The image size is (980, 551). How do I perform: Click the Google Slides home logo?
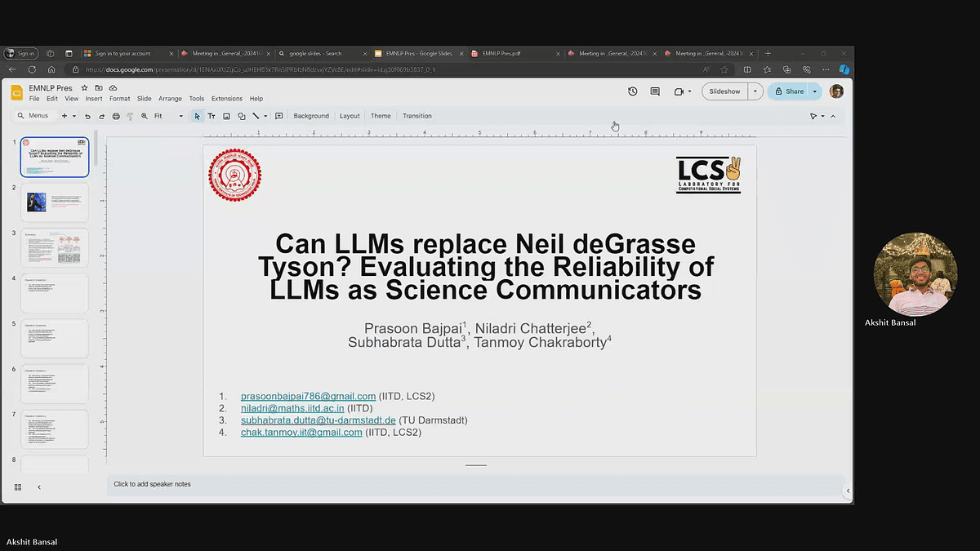[x=16, y=91]
